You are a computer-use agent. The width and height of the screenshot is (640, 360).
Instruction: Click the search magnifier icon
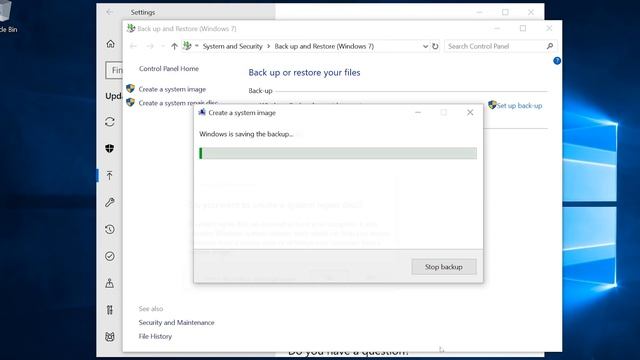(x=550, y=46)
